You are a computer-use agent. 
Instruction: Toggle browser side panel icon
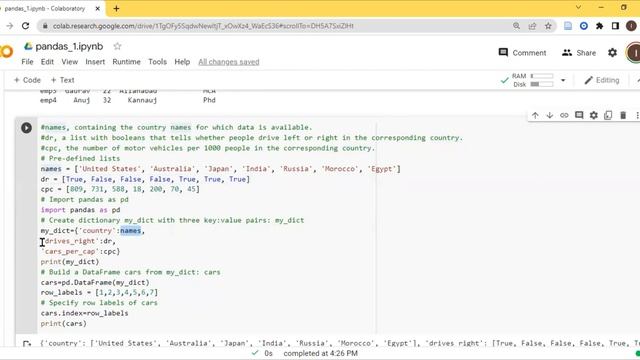615,26
